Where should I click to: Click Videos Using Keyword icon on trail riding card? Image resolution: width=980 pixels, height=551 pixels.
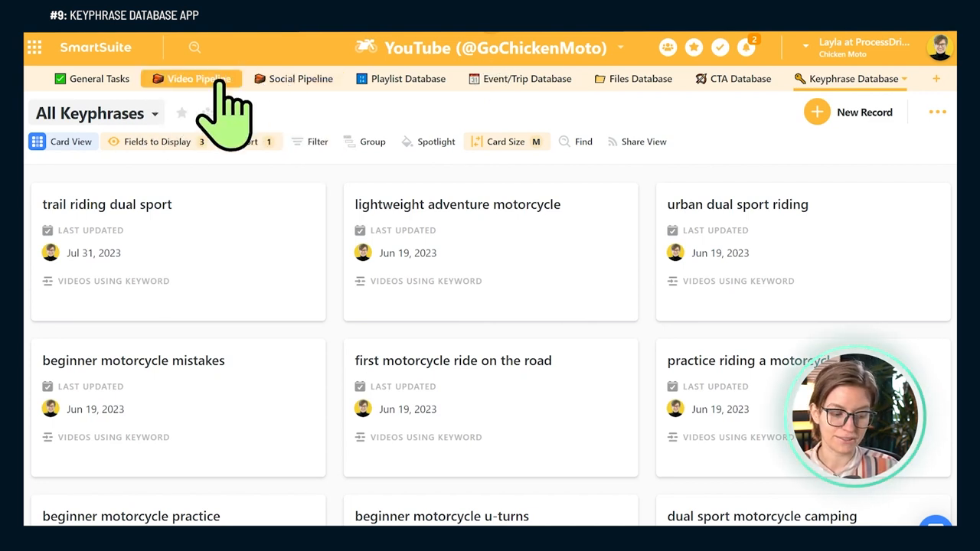coord(47,281)
